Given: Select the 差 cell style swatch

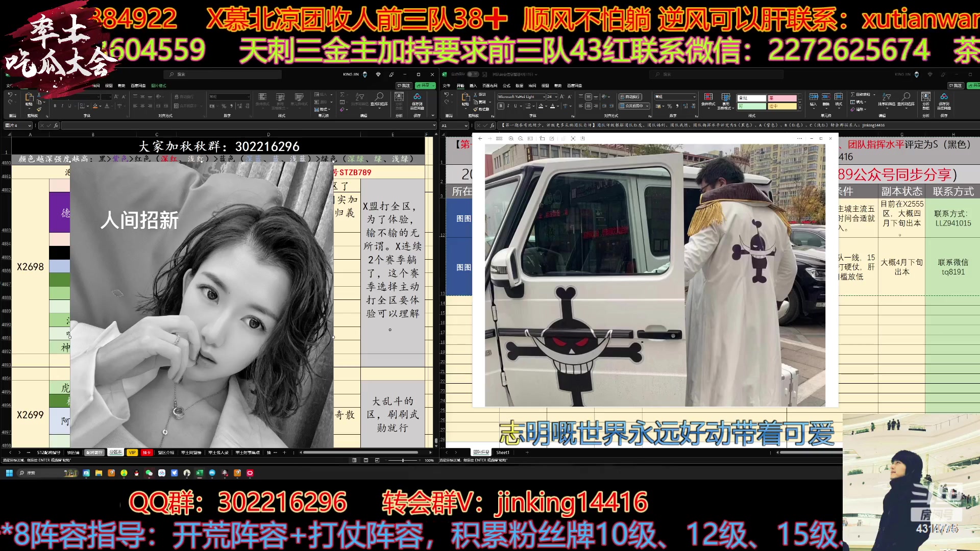Looking at the screenshot, I should point(782,98).
